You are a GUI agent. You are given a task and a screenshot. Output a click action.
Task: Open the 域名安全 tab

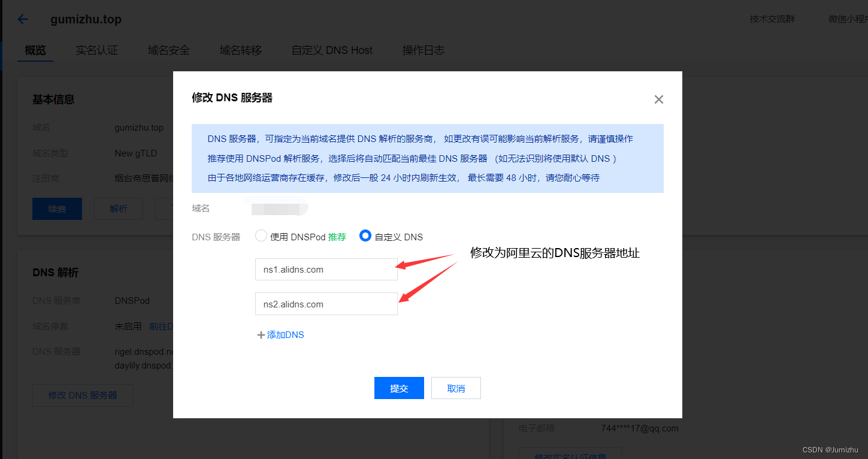168,50
